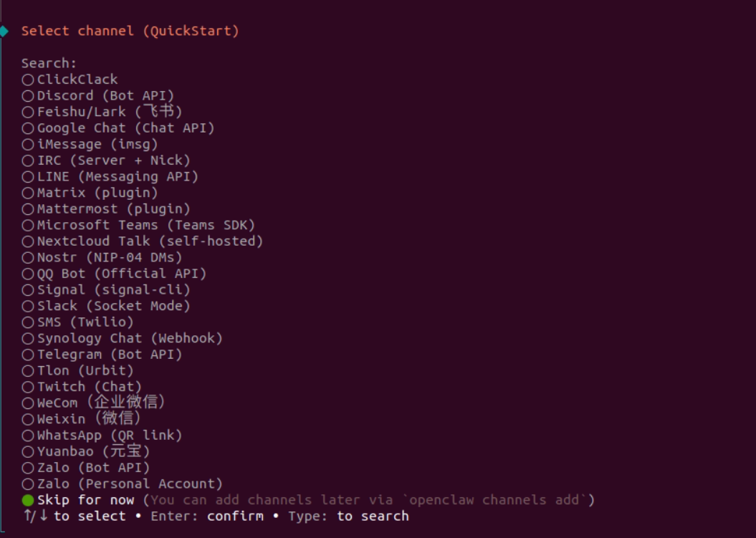Image resolution: width=756 pixels, height=538 pixels.
Task: Select Signal (signal-cli) option
Action: pyautogui.click(x=106, y=289)
